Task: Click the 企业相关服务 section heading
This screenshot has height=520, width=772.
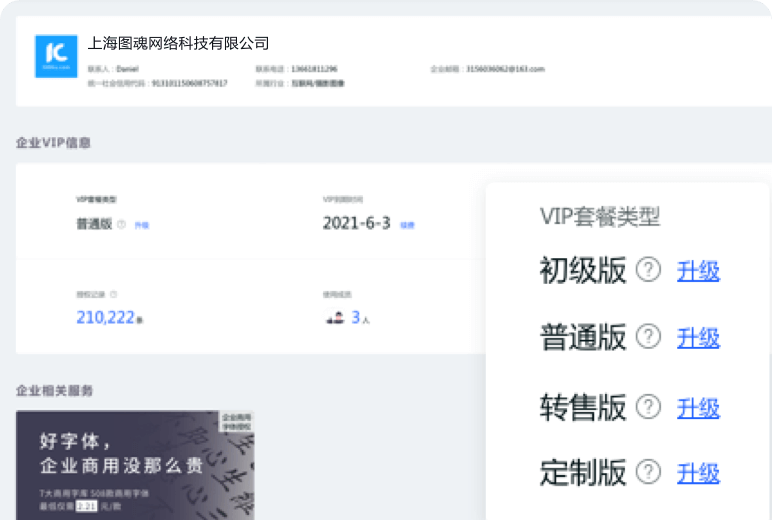Action: 54,391
